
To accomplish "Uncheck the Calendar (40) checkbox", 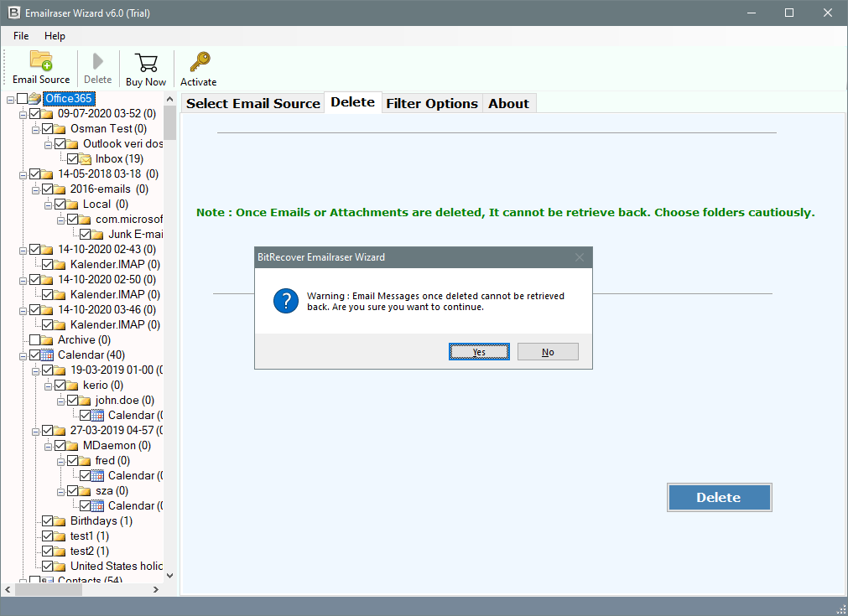I will pos(34,355).
